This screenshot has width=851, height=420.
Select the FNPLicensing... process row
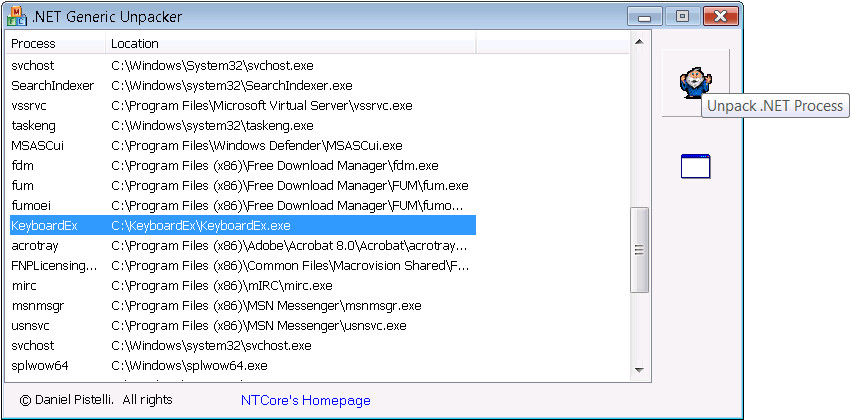coord(243,266)
